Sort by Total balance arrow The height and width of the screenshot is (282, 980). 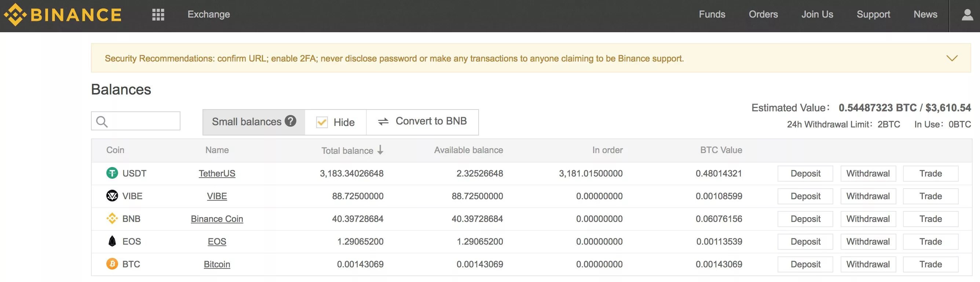[380, 150]
